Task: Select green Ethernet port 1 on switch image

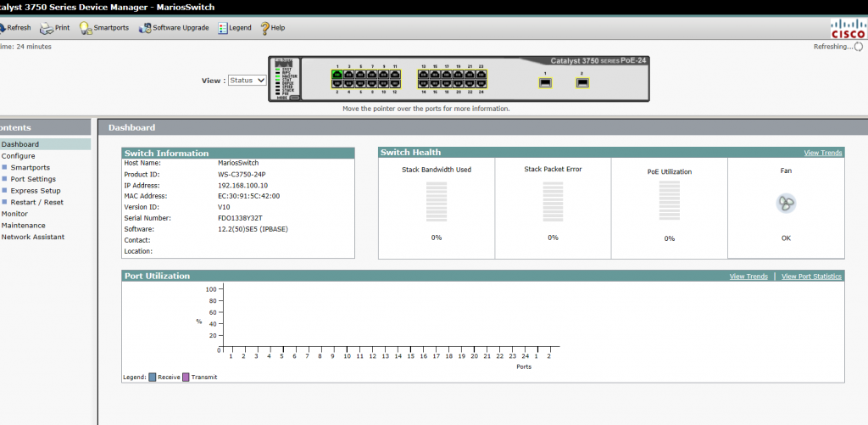Action: (337, 75)
